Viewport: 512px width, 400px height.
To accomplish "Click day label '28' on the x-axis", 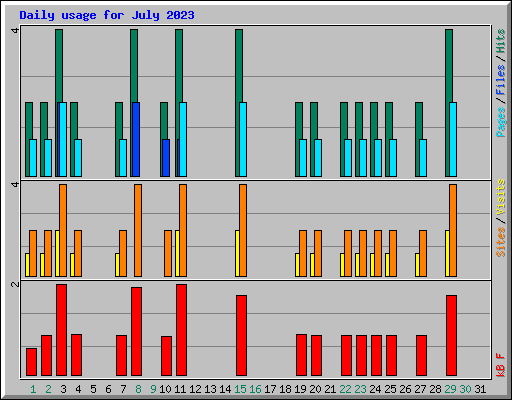I will [435, 389].
